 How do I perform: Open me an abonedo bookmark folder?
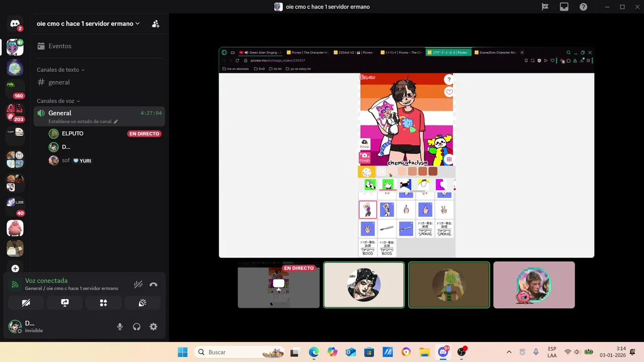pyautogui.click(x=235, y=68)
